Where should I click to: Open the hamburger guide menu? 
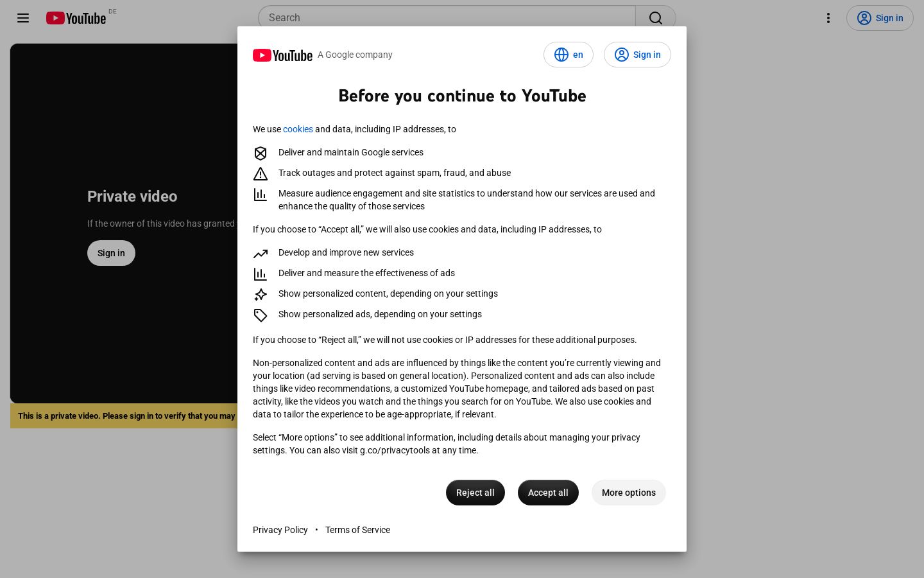23,18
